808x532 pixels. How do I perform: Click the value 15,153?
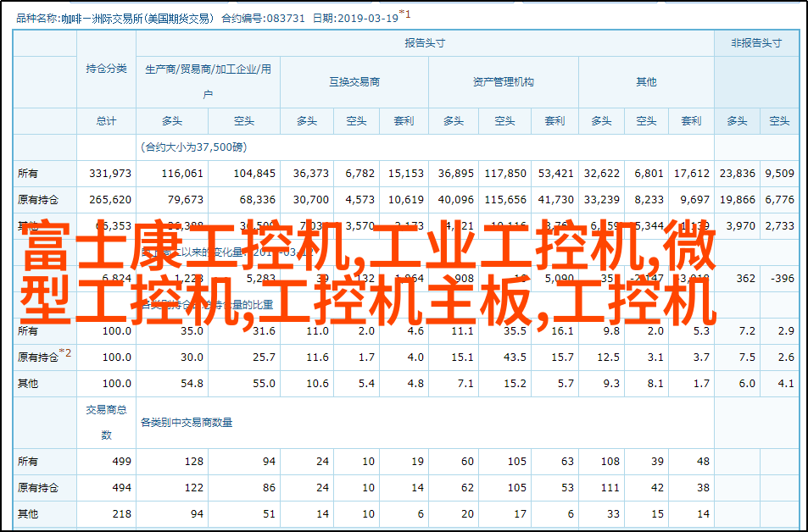406,174
